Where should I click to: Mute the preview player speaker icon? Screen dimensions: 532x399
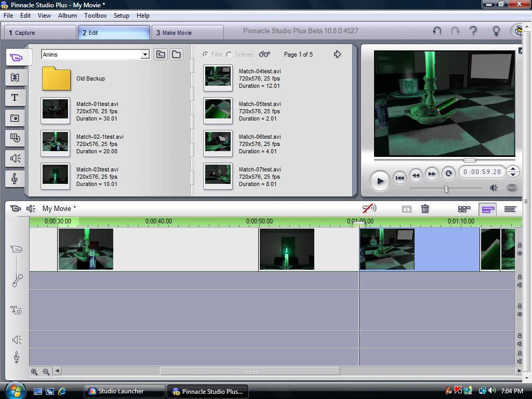point(494,188)
